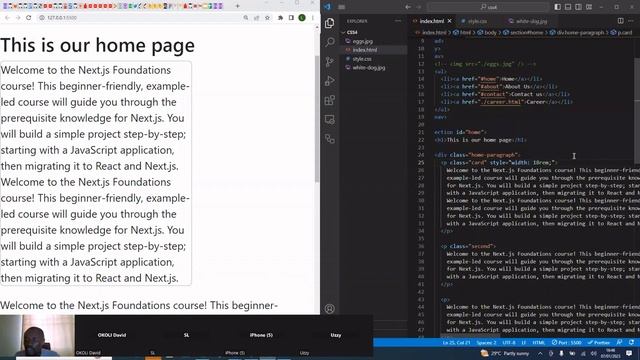Split the editor to the right

pyautogui.click(x=620, y=21)
